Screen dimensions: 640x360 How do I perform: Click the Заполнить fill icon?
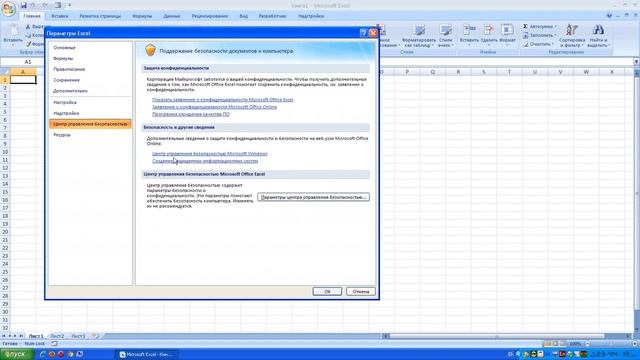525,35
